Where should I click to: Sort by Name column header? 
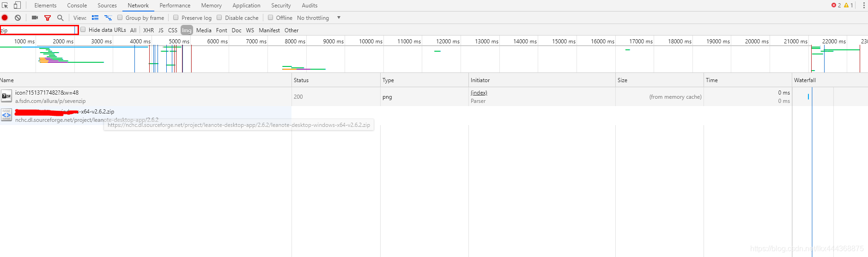point(146,80)
